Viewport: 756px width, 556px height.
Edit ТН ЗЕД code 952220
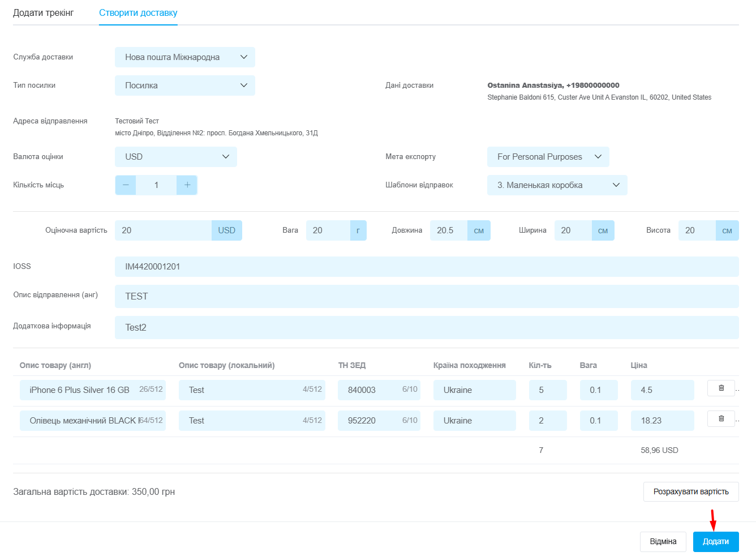point(379,421)
